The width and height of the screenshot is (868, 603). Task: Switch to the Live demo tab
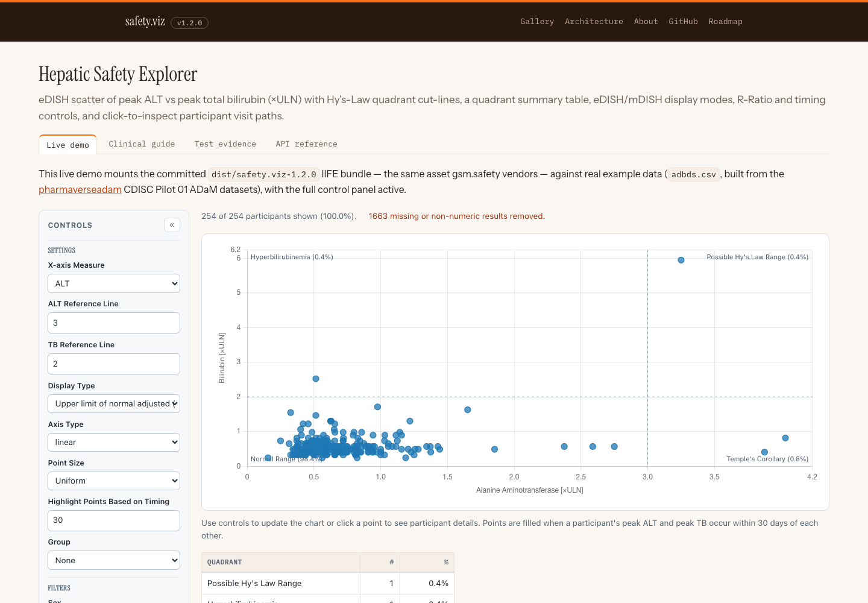(68, 145)
